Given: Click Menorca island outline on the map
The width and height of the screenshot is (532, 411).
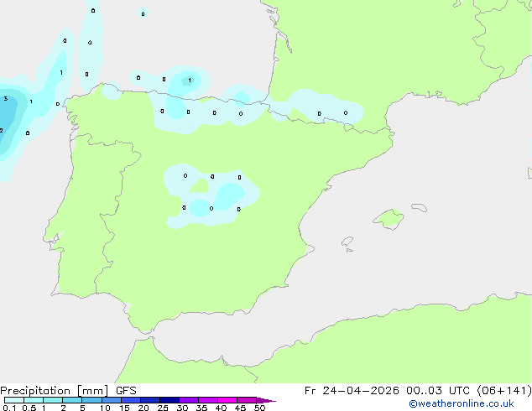Looking at the screenshot, I should pyautogui.click(x=420, y=207).
